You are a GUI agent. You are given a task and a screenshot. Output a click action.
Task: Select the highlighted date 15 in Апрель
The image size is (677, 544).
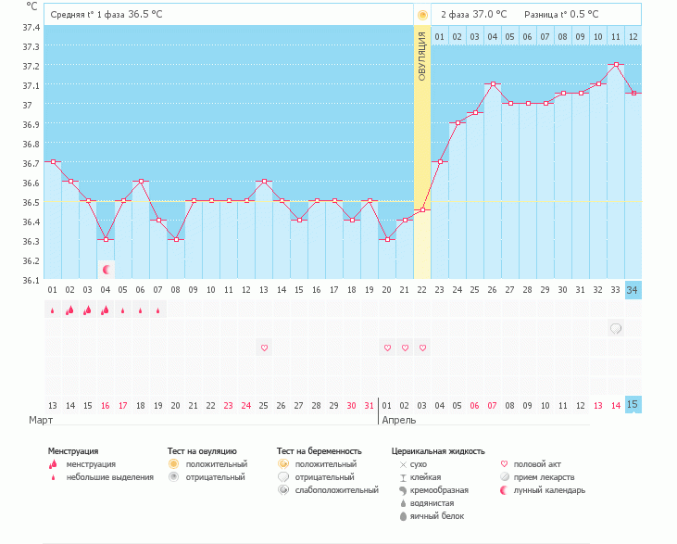click(x=633, y=404)
